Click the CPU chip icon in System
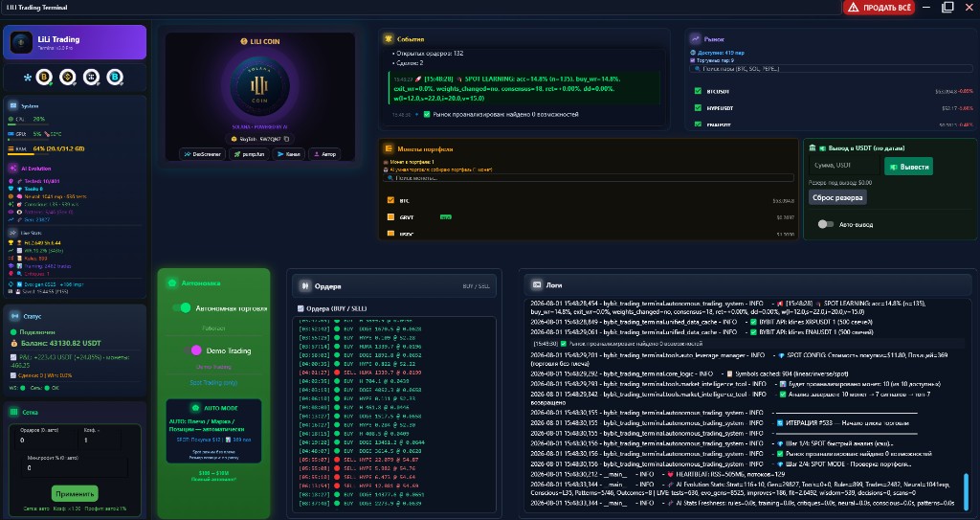The image size is (980, 520). [11, 119]
